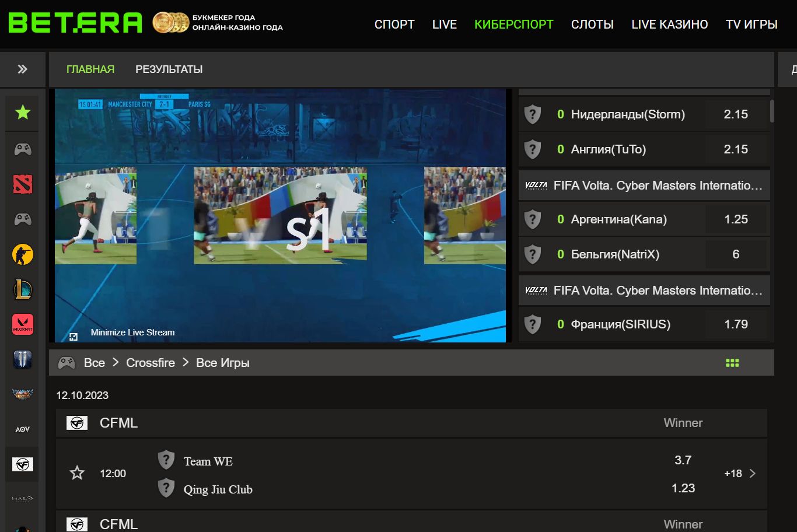Screen dimensions: 797x532
Task: Favorite the Team WE vs Qing Jiu Club match
Action: (77, 473)
